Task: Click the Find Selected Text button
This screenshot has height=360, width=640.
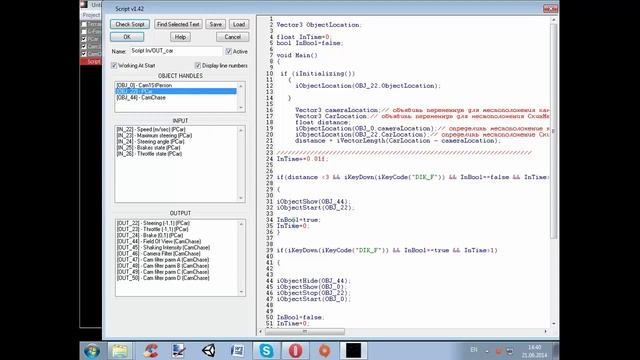Action: coord(178,24)
